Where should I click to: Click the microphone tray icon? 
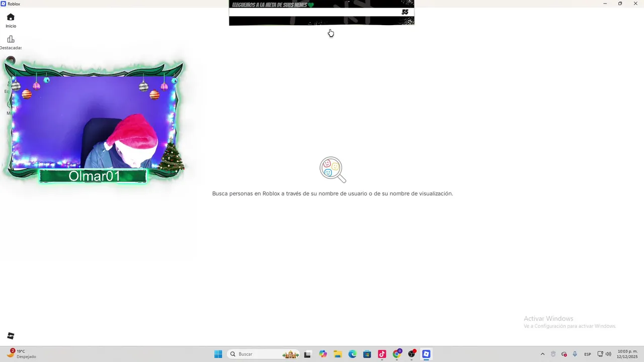point(575,354)
